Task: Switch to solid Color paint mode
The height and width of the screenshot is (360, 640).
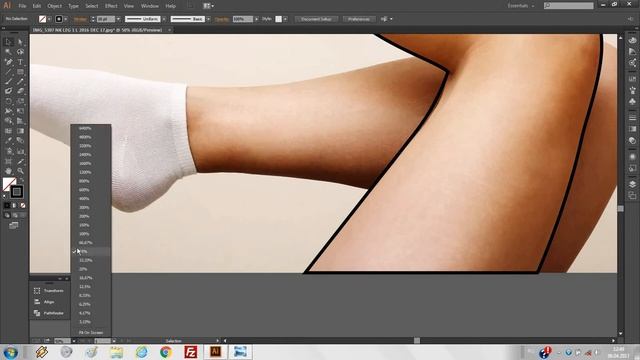Action: [7, 205]
